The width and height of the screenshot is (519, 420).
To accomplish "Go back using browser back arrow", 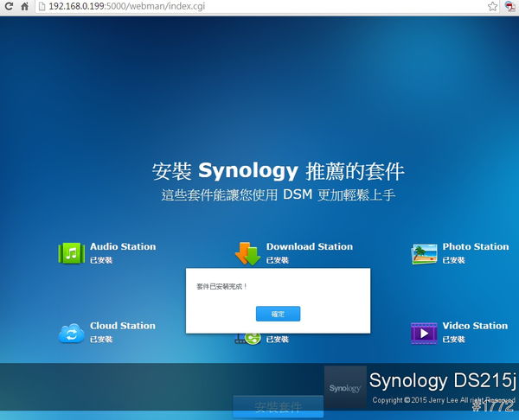I will [x=7, y=6].
